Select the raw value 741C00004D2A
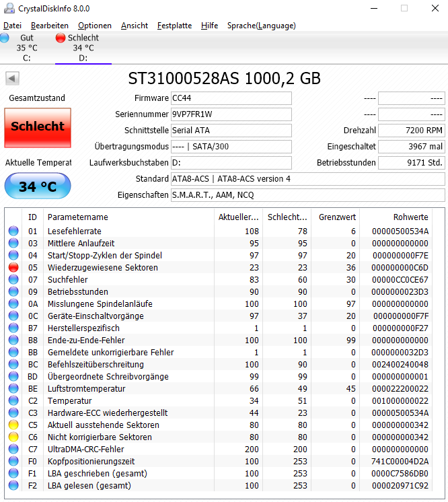Viewport: 448px width, 502px height. tap(400, 462)
